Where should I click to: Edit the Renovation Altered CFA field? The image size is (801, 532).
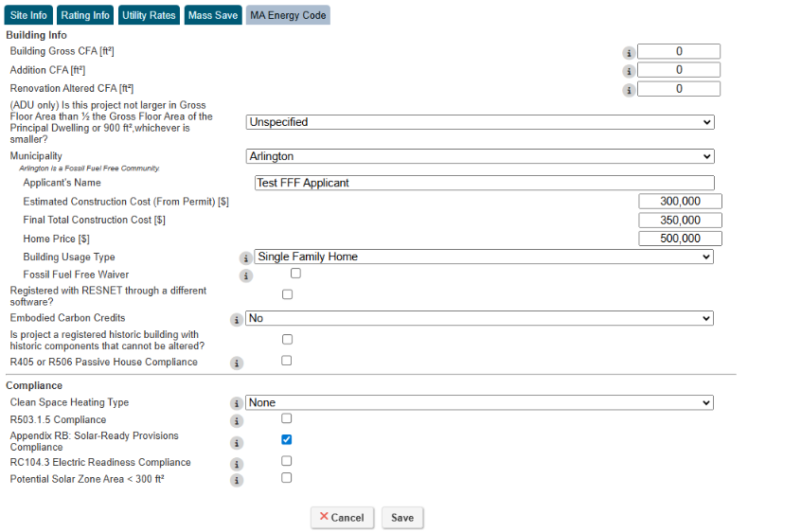(x=679, y=89)
